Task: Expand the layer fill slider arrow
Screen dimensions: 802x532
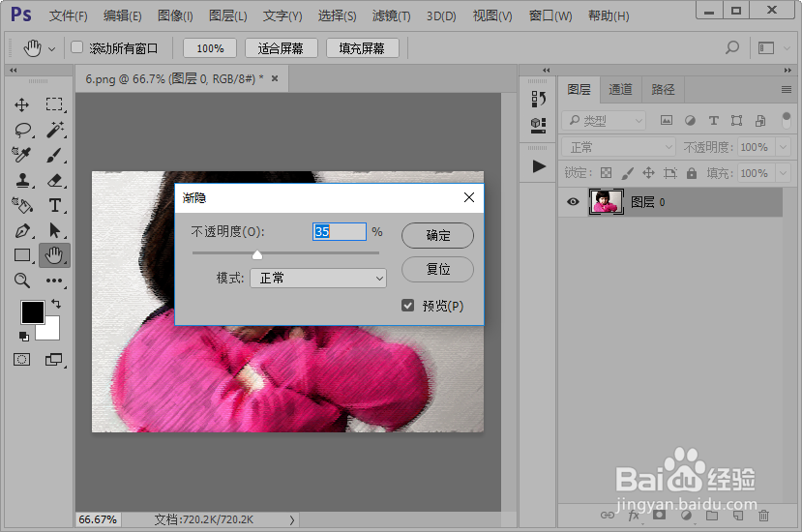Action: tap(783, 173)
